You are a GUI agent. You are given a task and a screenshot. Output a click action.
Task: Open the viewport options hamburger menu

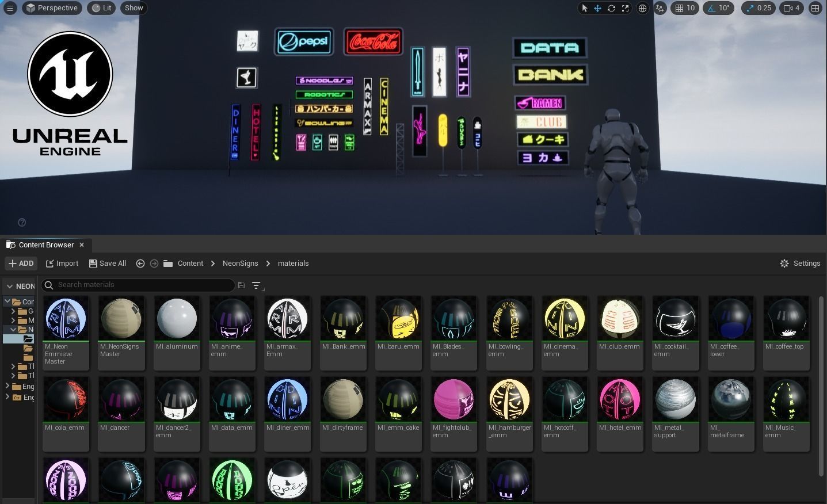pyautogui.click(x=10, y=8)
